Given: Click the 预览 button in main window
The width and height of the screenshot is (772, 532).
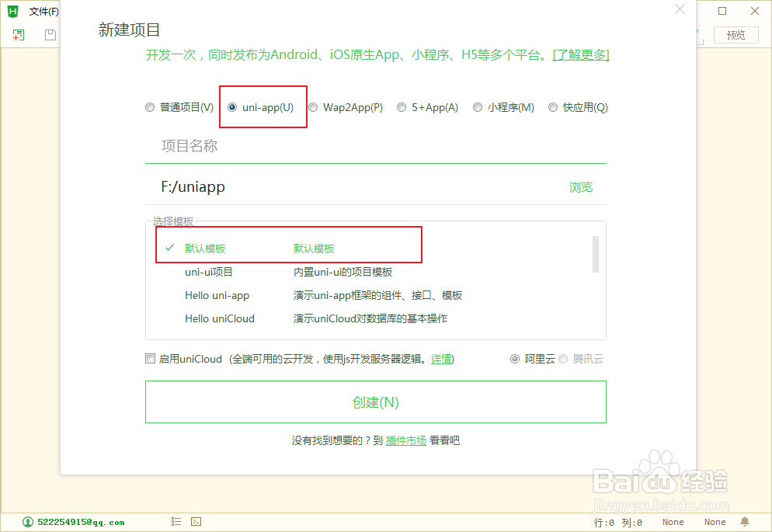Looking at the screenshot, I should pyautogui.click(x=736, y=35).
